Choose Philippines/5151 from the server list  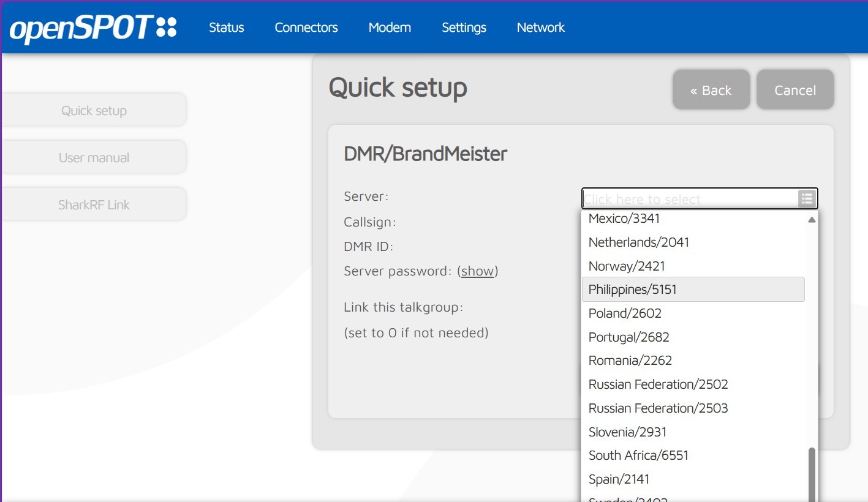click(632, 290)
